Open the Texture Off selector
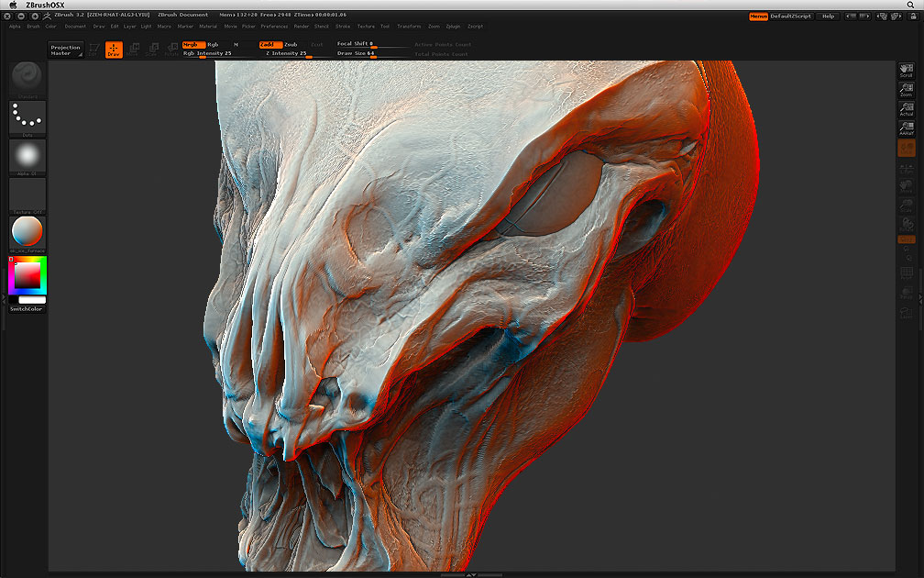Viewport: 924px width, 578px height. 27,195
